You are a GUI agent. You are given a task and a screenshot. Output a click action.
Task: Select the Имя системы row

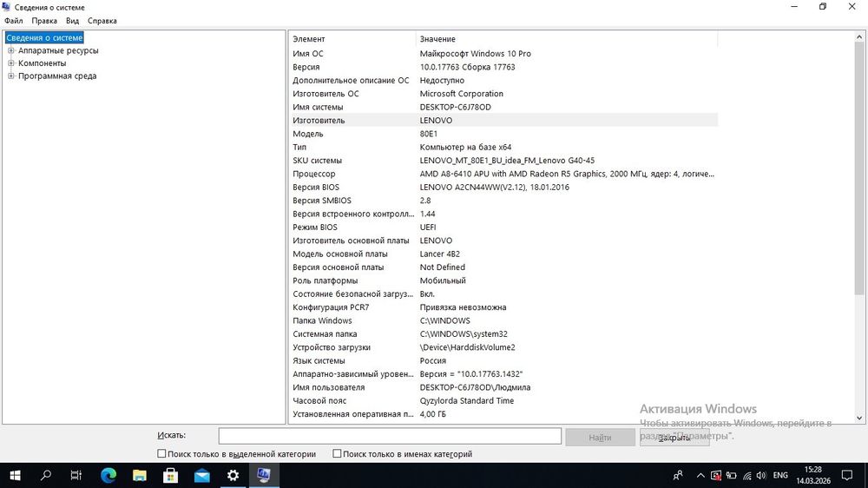pos(503,107)
